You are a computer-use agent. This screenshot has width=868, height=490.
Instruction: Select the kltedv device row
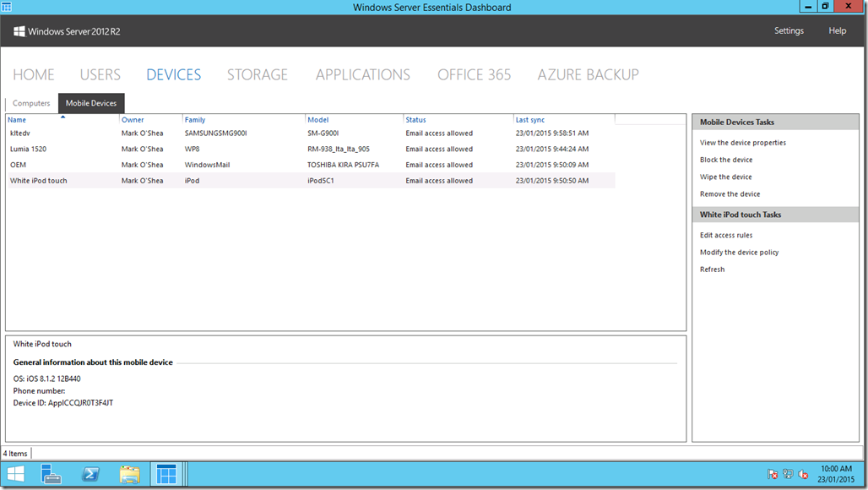tap(311, 133)
